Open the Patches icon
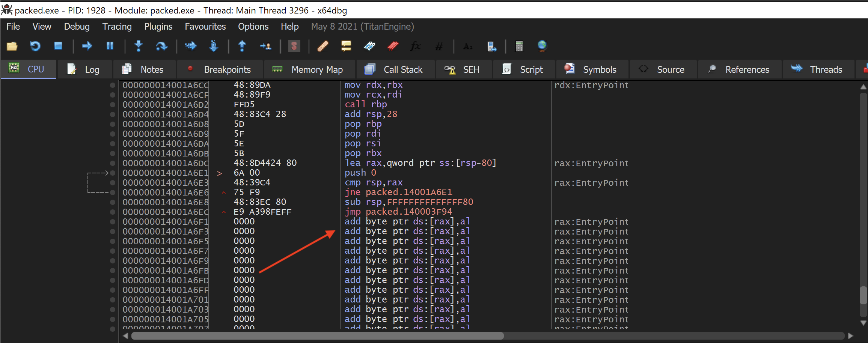The height and width of the screenshot is (343, 868). tap(323, 46)
